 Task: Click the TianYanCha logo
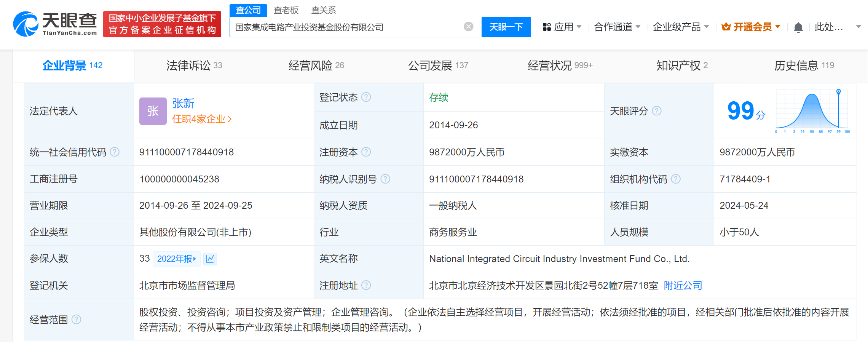(x=55, y=24)
